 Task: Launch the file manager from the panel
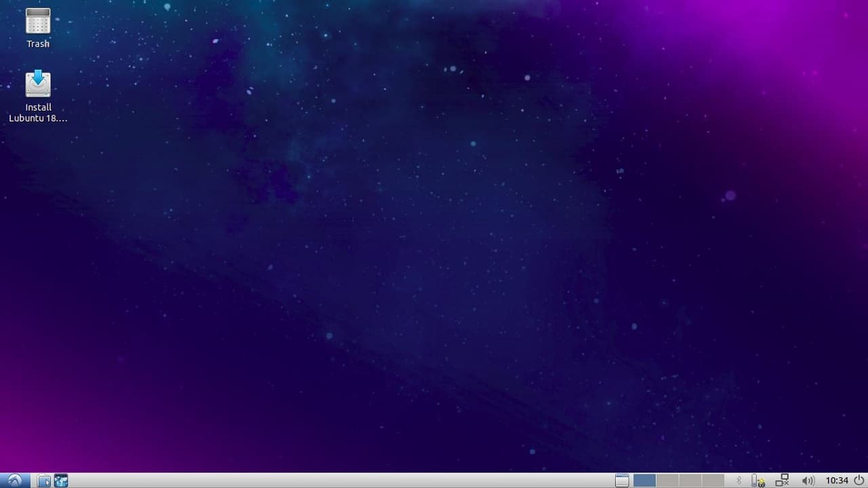43,481
